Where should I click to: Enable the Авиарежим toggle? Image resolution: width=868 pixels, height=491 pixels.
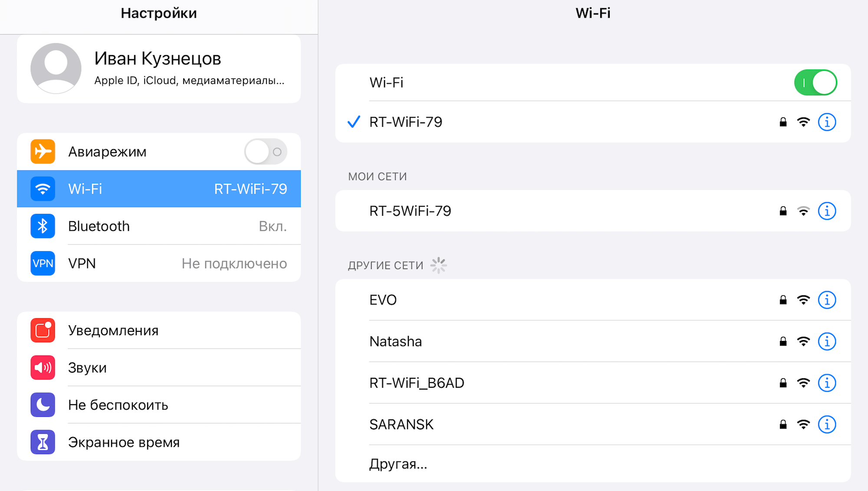tap(265, 151)
